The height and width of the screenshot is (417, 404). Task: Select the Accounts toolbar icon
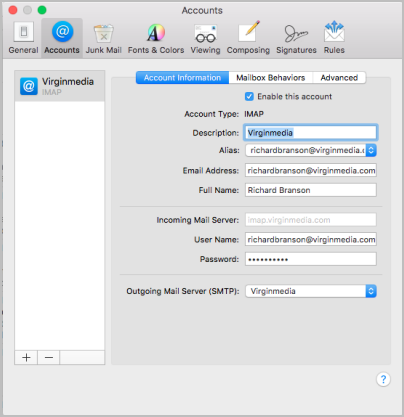click(62, 38)
